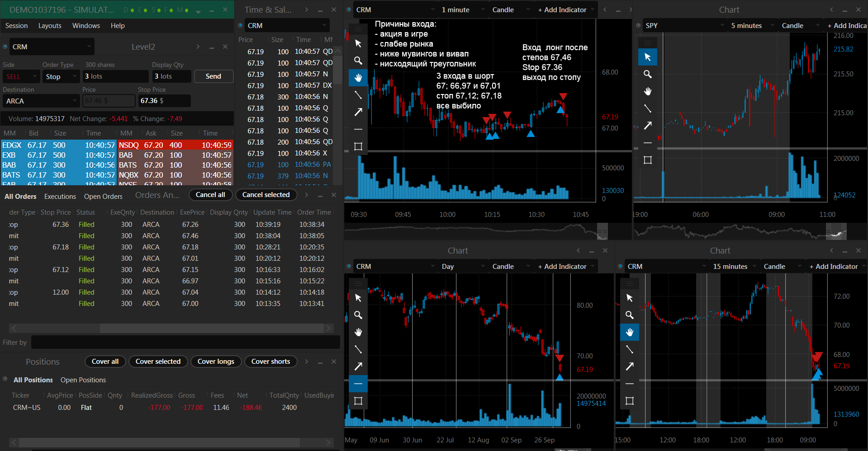Open Day timeframe dropdown
The image size is (868, 451).
(x=463, y=266)
